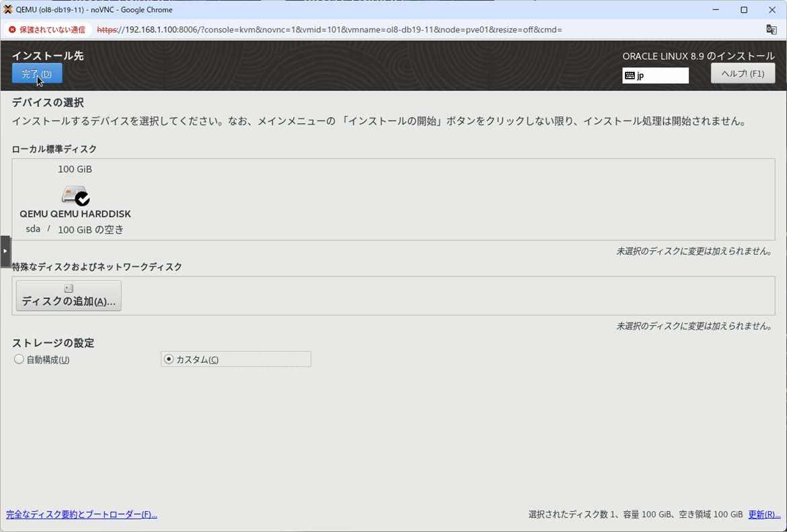Click the 特殊なディスクおよびネットワークディスク label
787x532 pixels.
(97, 267)
